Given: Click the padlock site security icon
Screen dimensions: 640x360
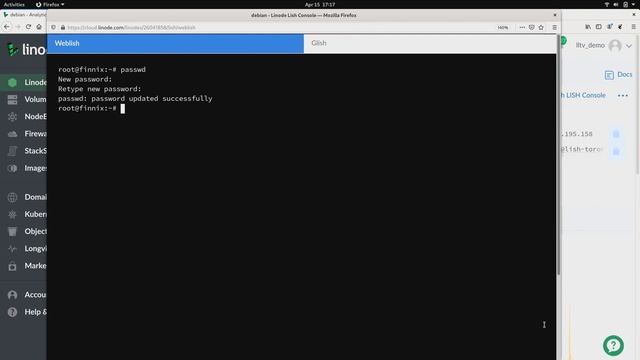Looking at the screenshot, I should (x=62, y=27).
